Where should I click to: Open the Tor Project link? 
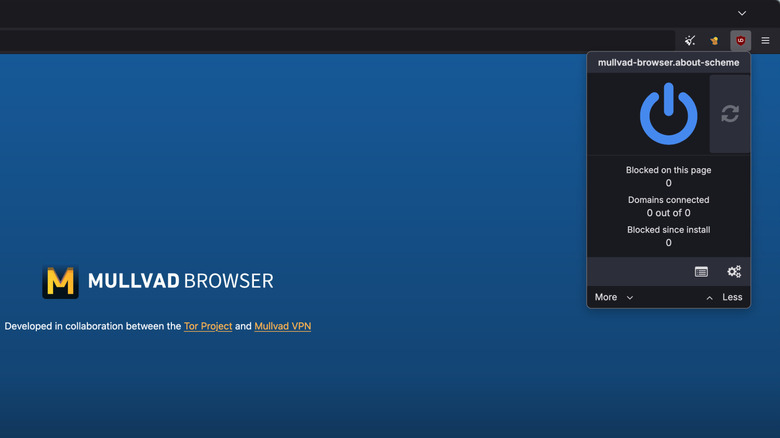click(x=208, y=326)
